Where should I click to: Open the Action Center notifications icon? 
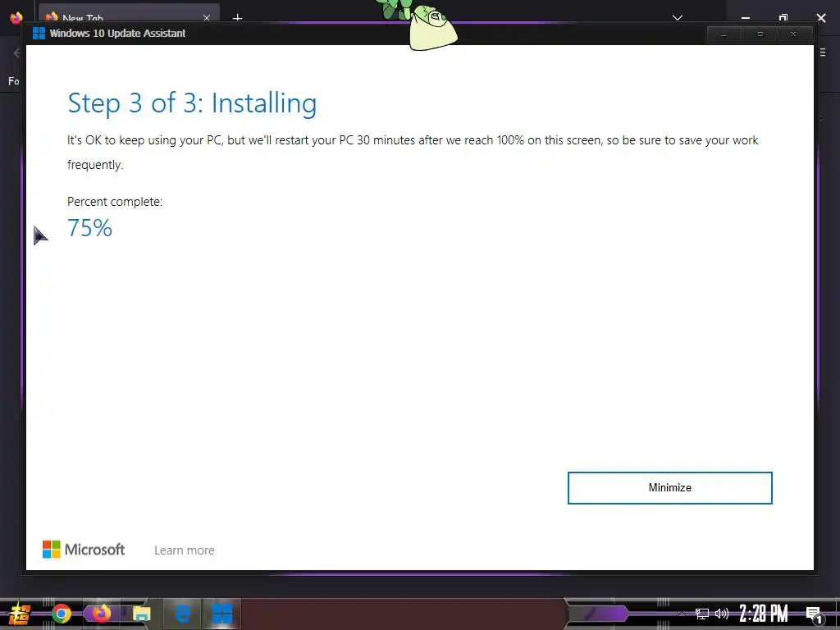pos(814,614)
